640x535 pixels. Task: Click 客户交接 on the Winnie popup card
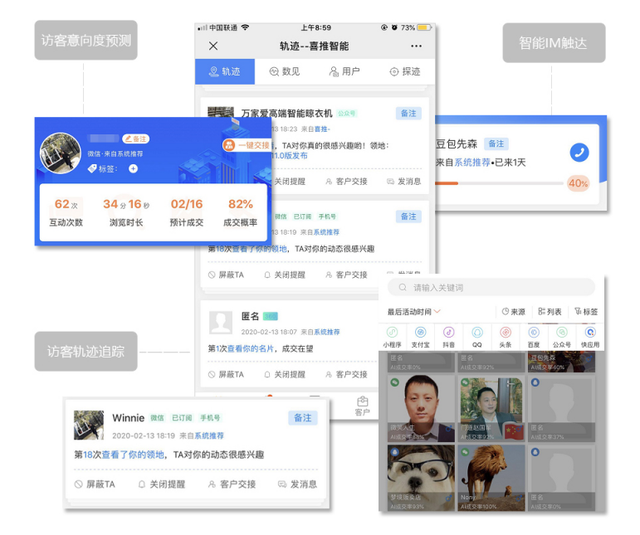point(232,484)
